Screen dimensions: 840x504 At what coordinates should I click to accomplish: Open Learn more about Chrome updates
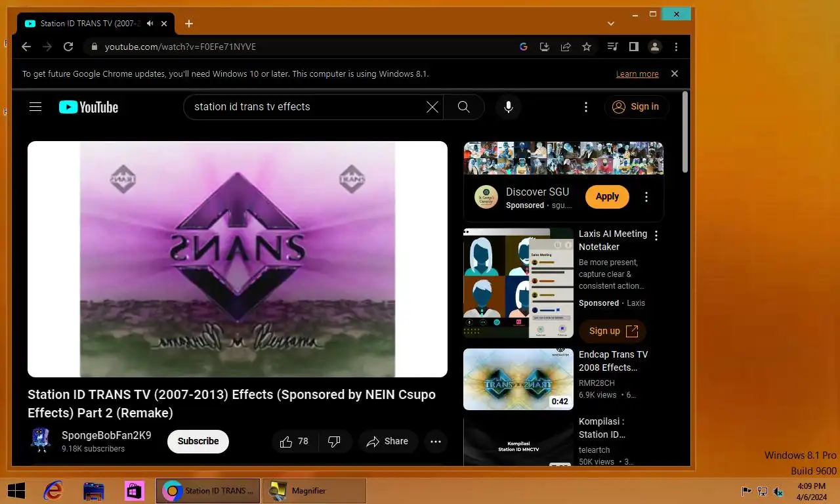[x=637, y=74]
